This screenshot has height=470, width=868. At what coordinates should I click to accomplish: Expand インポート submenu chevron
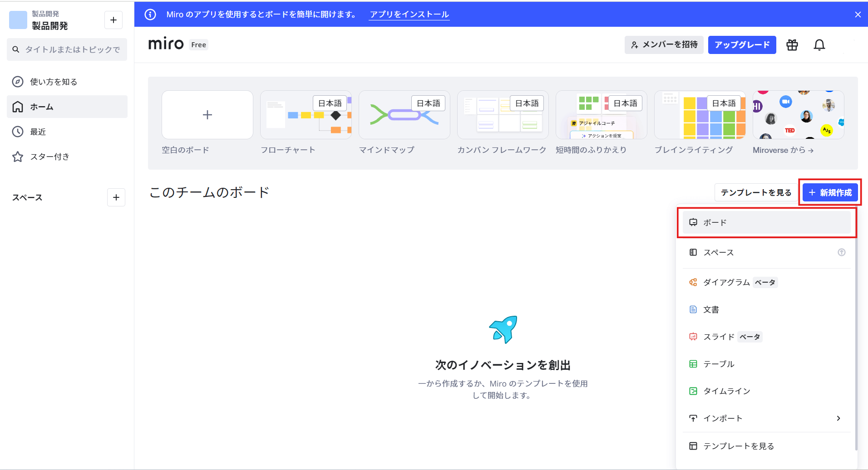[838, 418]
